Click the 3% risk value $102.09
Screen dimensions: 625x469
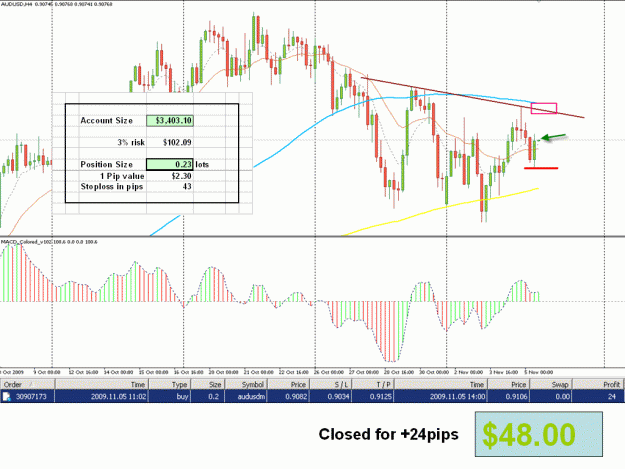[x=177, y=142]
